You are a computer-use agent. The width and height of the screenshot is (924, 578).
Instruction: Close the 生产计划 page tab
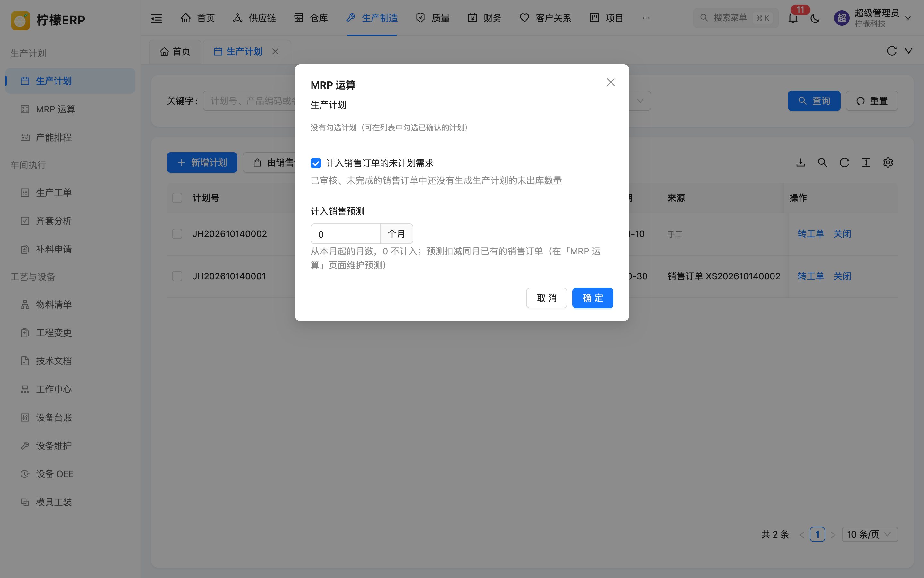point(275,51)
